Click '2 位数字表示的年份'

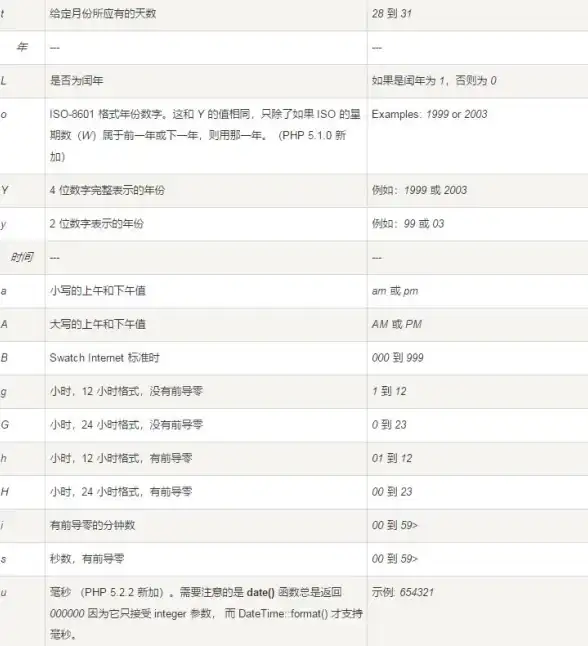pyautogui.click(x=96, y=224)
